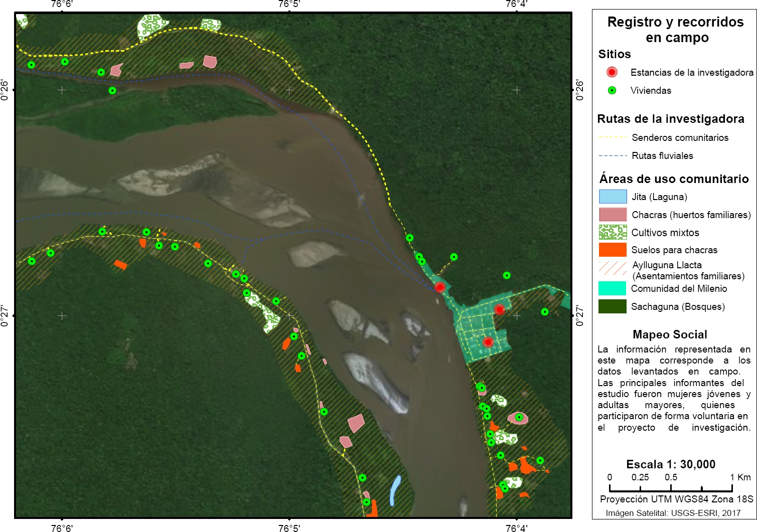
Task: Select the dark green Sachaguna (Bosques) swatch
Action: pos(613,306)
